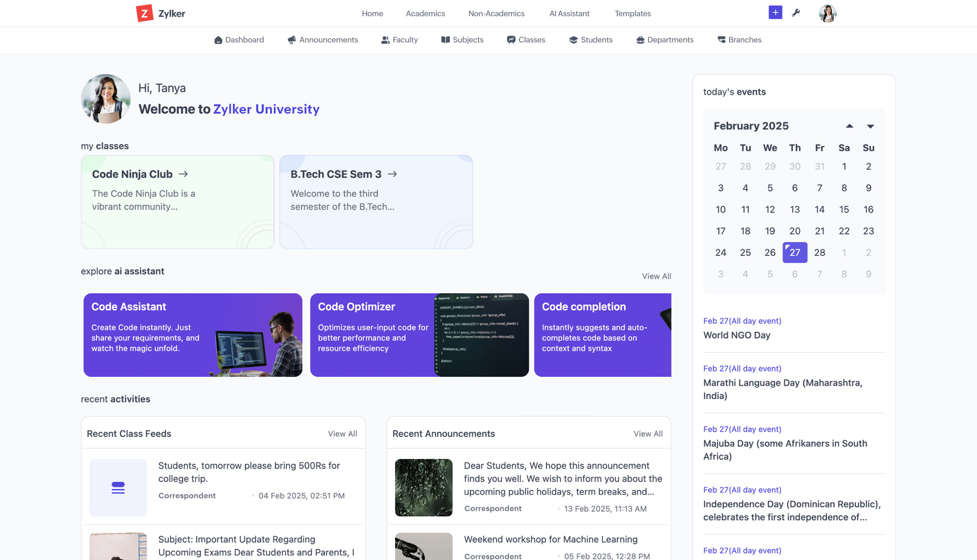Click the arrow next to Code Ninja Club

coord(183,174)
